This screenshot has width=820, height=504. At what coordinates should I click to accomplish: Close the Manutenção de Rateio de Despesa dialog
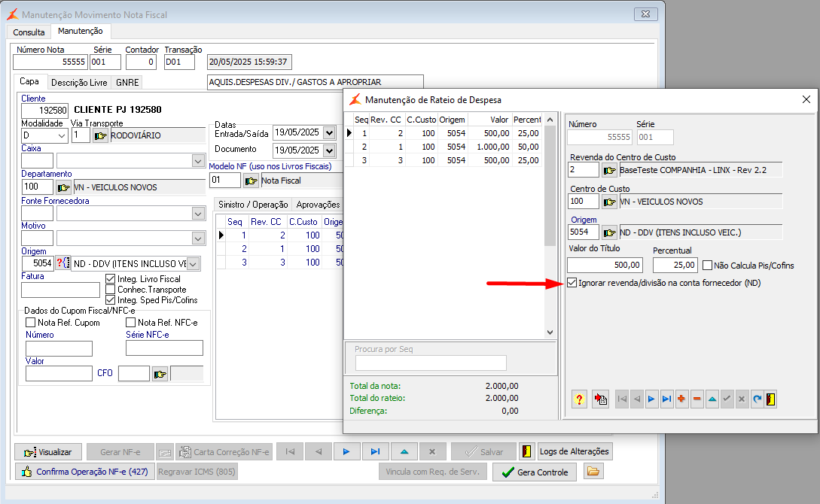coord(806,99)
